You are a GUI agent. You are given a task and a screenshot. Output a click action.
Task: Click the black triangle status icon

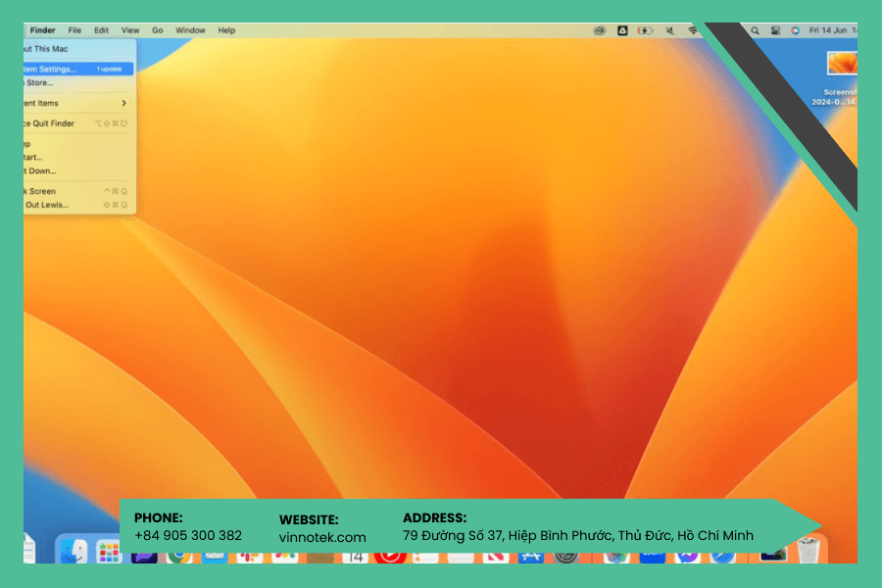(622, 30)
